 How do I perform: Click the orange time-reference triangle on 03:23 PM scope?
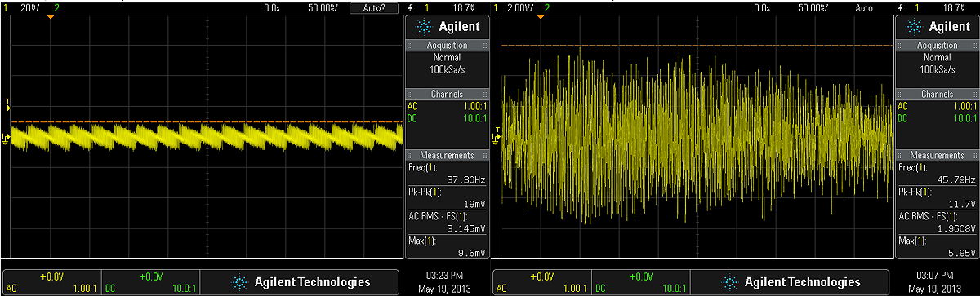click(50, 17)
